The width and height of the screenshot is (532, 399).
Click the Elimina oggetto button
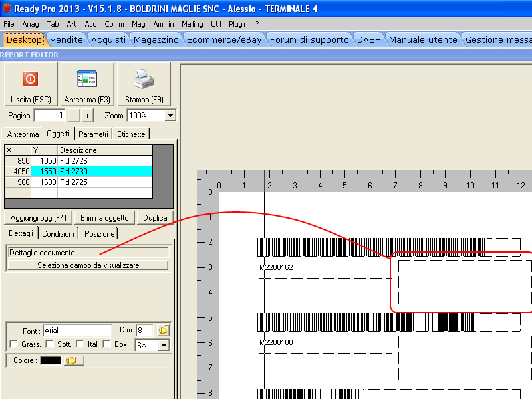[104, 218]
